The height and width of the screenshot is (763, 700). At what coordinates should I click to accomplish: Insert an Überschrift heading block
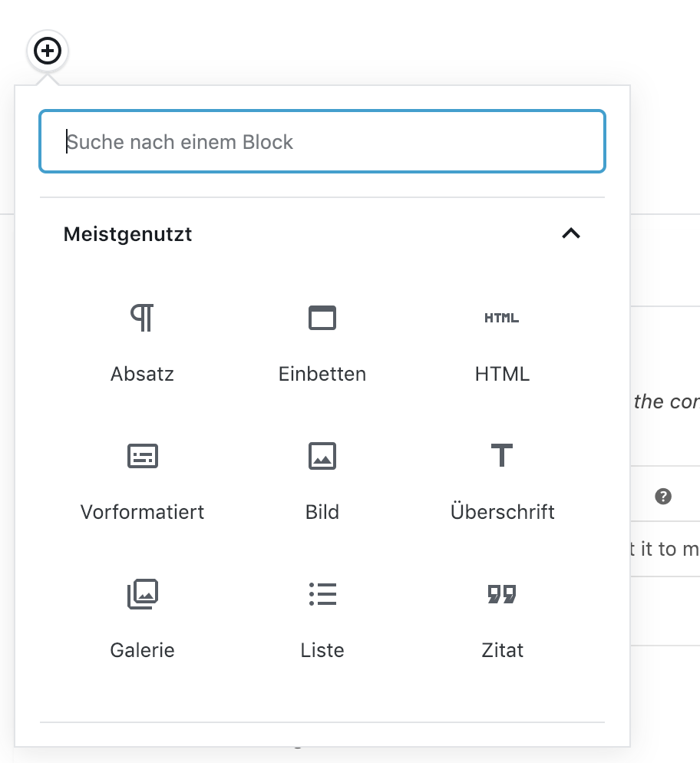click(502, 481)
